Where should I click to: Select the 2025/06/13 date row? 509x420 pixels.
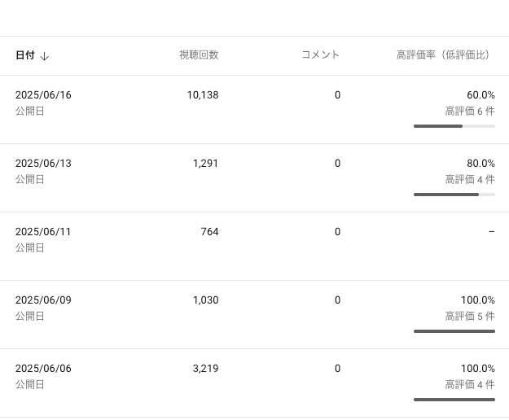click(x=43, y=164)
